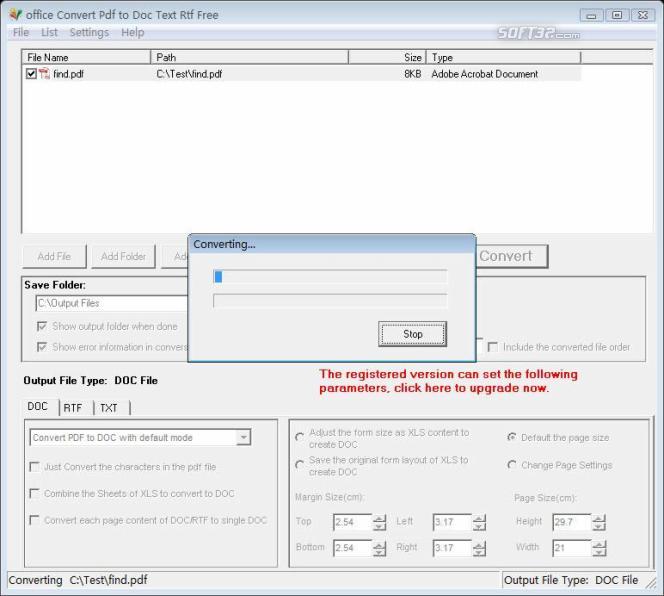Click the app icon in title bar
Screen dimensions: 664x596
[x=15, y=15]
